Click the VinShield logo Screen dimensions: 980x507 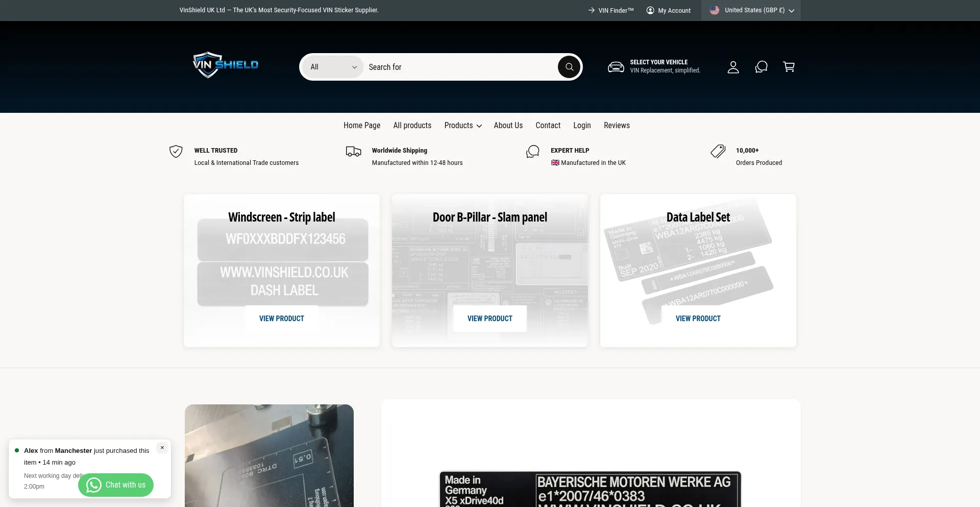[x=226, y=65]
